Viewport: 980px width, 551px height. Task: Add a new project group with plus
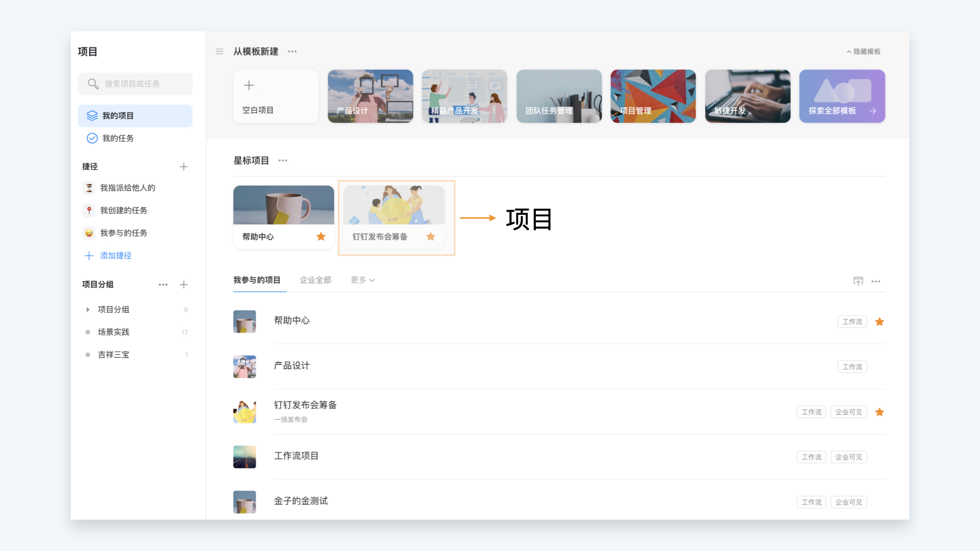click(x=184, y=285)
